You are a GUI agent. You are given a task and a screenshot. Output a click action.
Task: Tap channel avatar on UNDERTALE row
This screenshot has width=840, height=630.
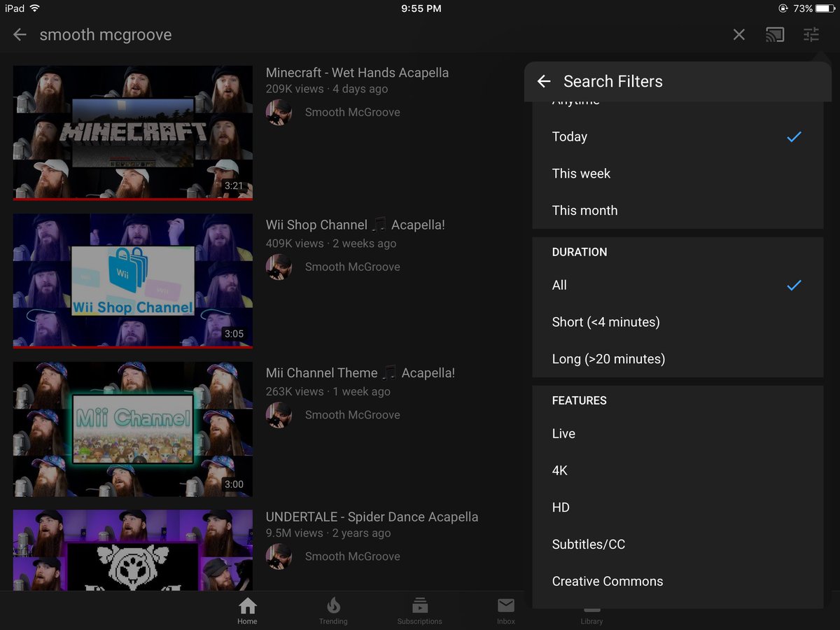pos(279,556)
